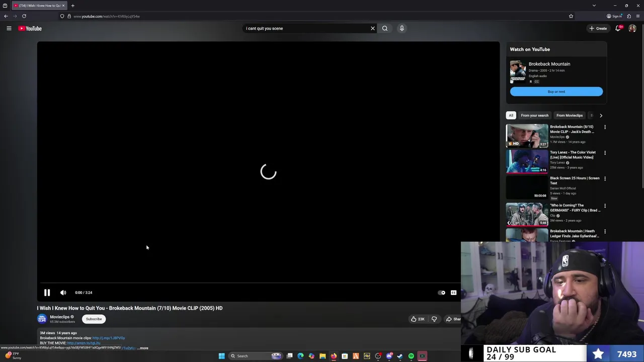
Task: Open Brokeback Mountain movie poster
Action: click(x=518, y=72)
